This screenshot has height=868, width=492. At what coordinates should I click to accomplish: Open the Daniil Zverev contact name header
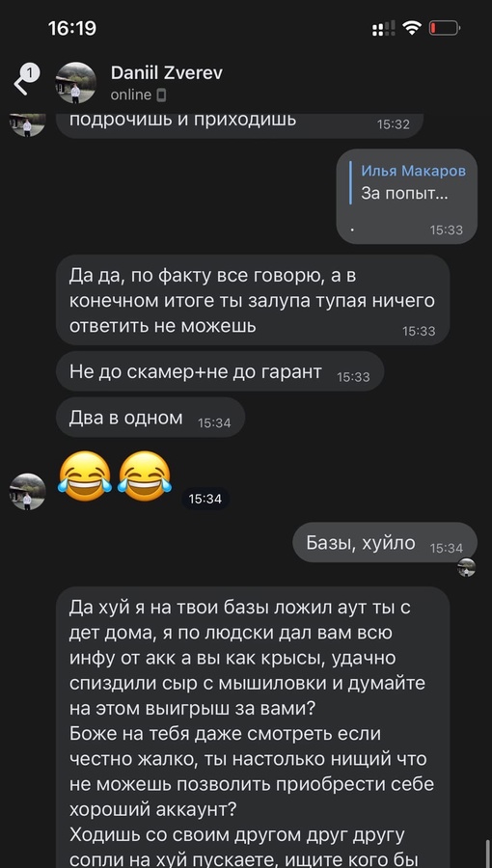[x=167, y=73]
